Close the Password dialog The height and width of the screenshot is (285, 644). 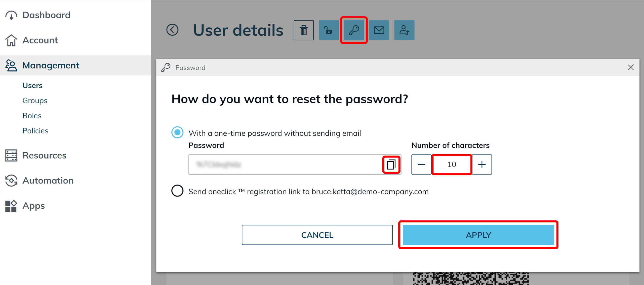point(631,67)
